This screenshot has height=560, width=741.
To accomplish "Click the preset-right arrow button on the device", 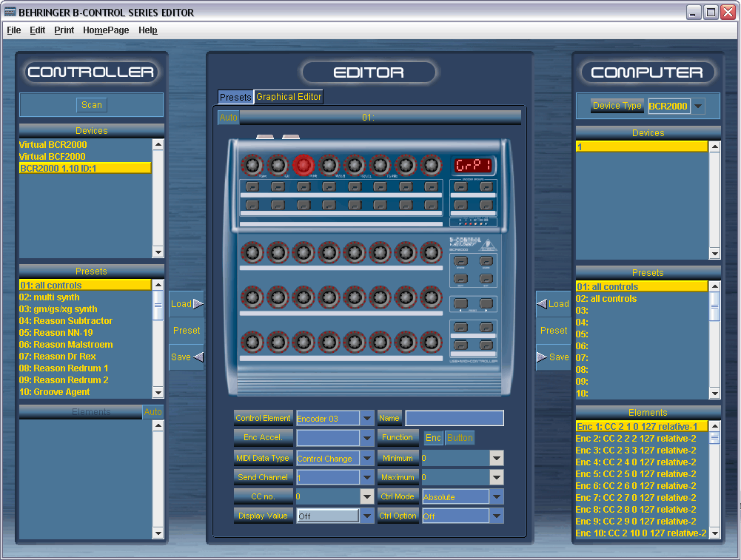I will (486, 303).
